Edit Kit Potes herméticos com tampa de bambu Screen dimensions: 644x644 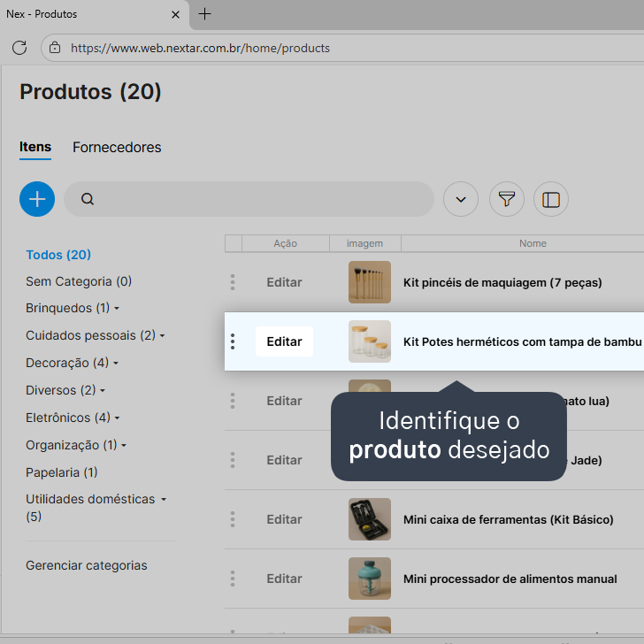[284, 341]
